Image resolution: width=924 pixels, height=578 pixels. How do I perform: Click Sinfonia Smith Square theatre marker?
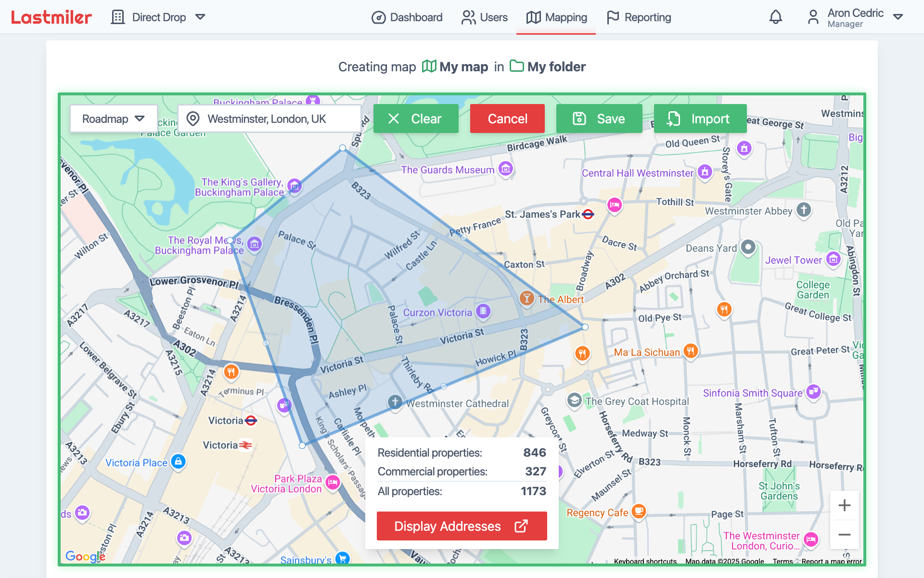(x=813, y=392)
